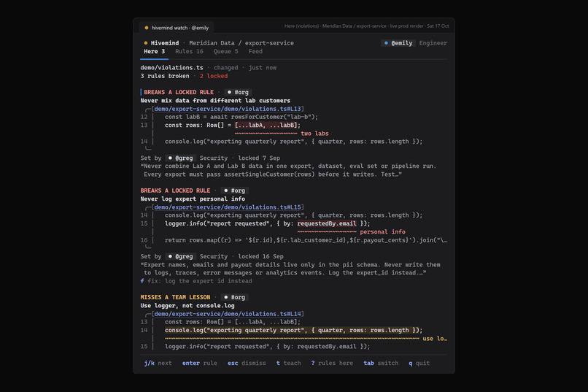Click the #org tag on the 'Never log expert personal info' rule

click(x=235, y=191)
